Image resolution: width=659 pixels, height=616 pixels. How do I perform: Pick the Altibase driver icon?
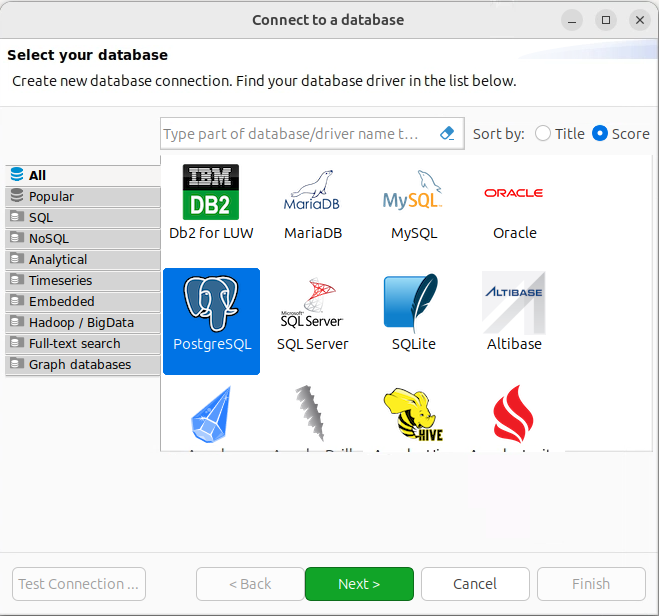(x=514, y=304)
